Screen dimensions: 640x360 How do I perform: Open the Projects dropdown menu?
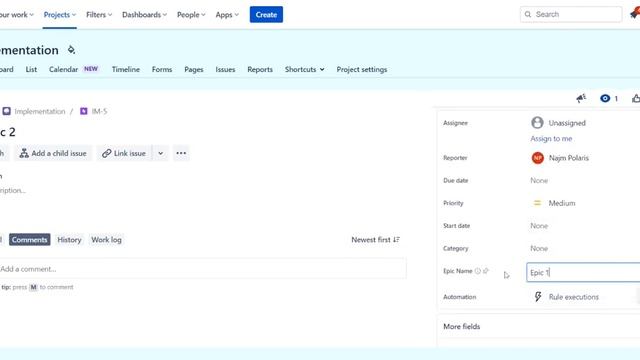pos(60,15)
